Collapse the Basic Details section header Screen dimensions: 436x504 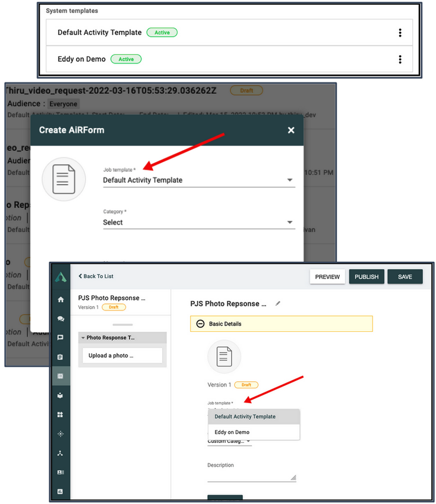click(x=282, y=324)
